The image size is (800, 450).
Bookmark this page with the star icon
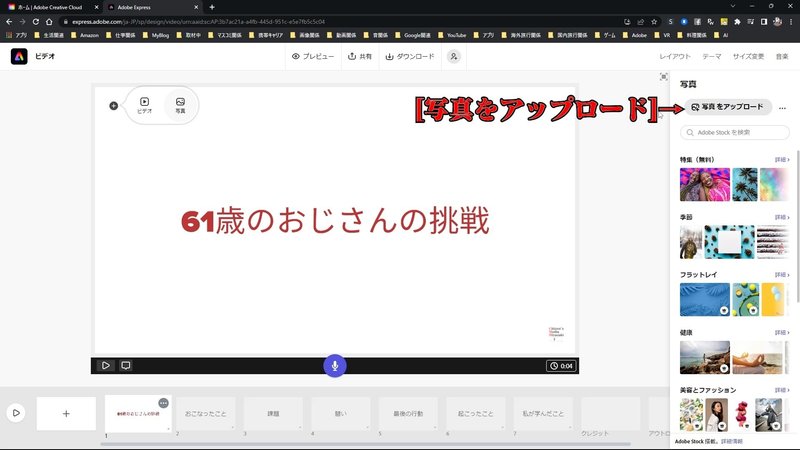click(x=654, y=21)
